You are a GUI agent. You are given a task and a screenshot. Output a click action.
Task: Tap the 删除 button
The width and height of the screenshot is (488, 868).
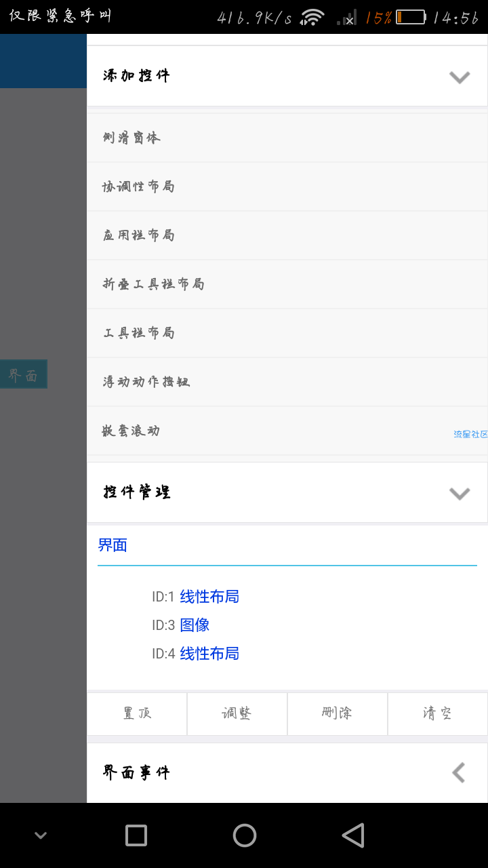coord(338,713)
